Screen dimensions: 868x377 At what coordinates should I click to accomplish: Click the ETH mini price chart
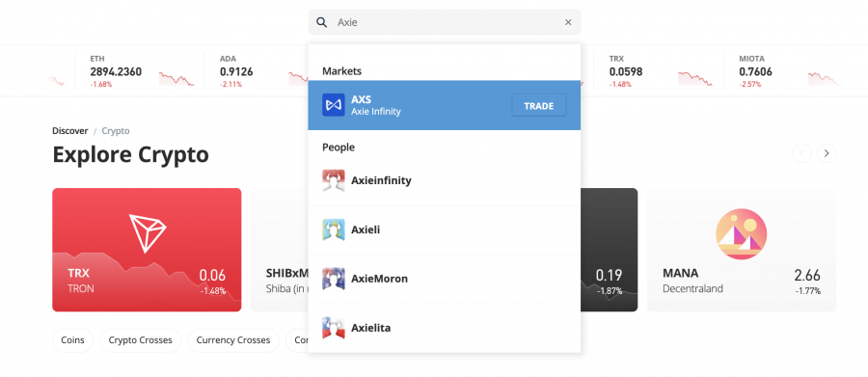pos(176,78)
